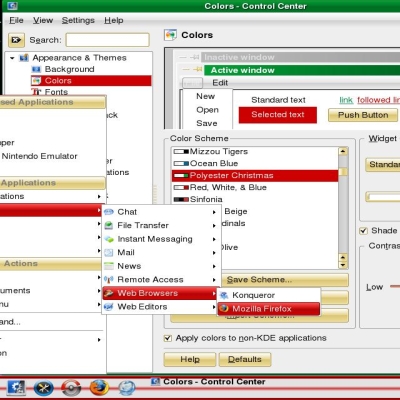Select the Colors item in tree
Image resolution: width=400 pixels, height=400 pixels.
point(91,81)
